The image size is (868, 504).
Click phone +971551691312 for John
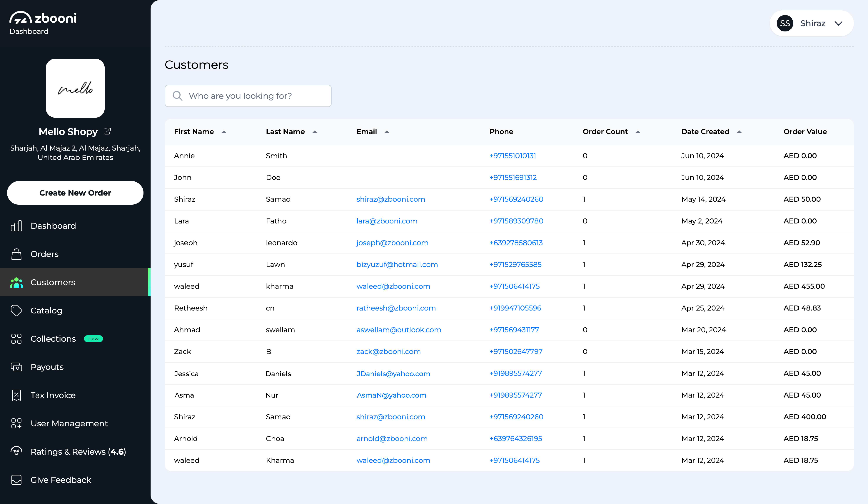513,177
